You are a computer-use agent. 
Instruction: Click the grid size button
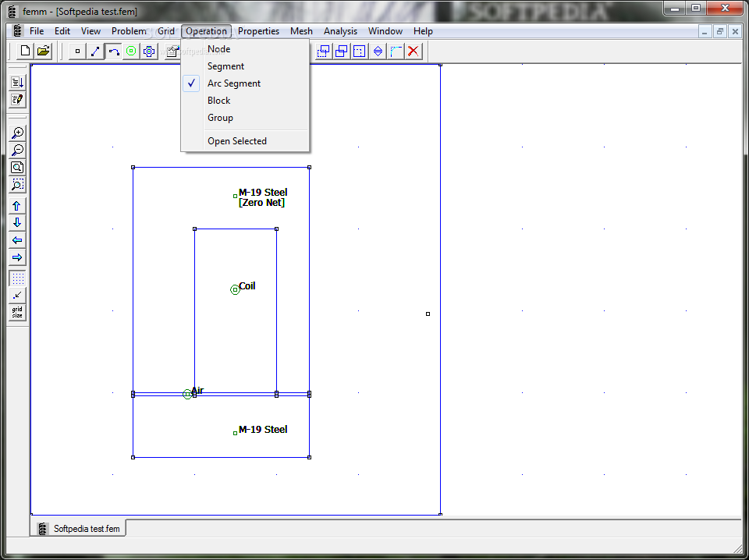coord(17,313)
